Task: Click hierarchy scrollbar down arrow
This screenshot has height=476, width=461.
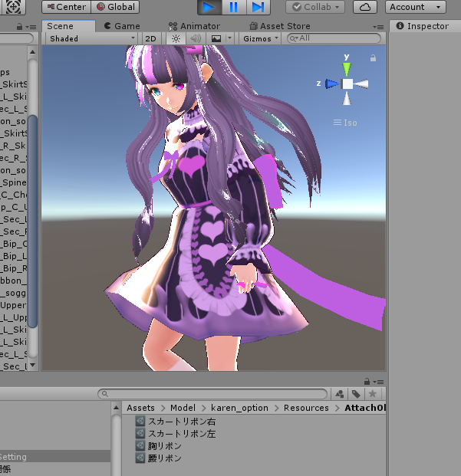Action: click(32, 365)
